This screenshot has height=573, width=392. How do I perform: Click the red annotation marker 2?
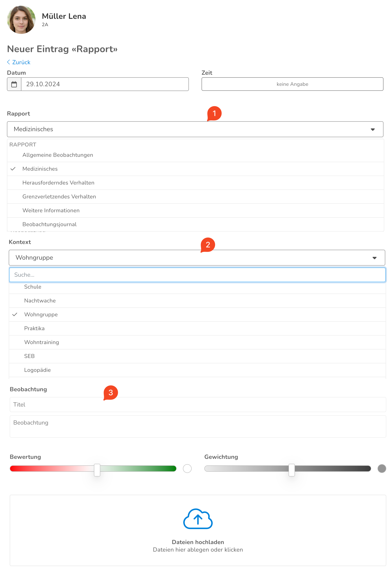click(207, 245)
